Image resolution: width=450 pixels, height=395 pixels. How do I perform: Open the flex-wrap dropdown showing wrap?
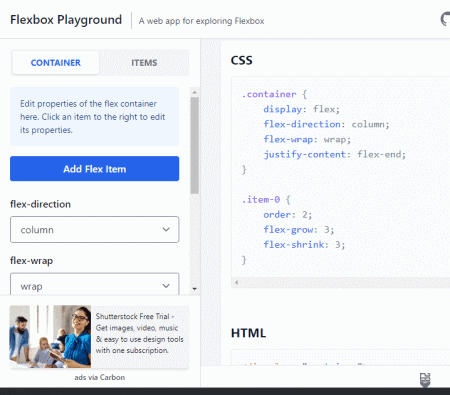coord(94,284)
